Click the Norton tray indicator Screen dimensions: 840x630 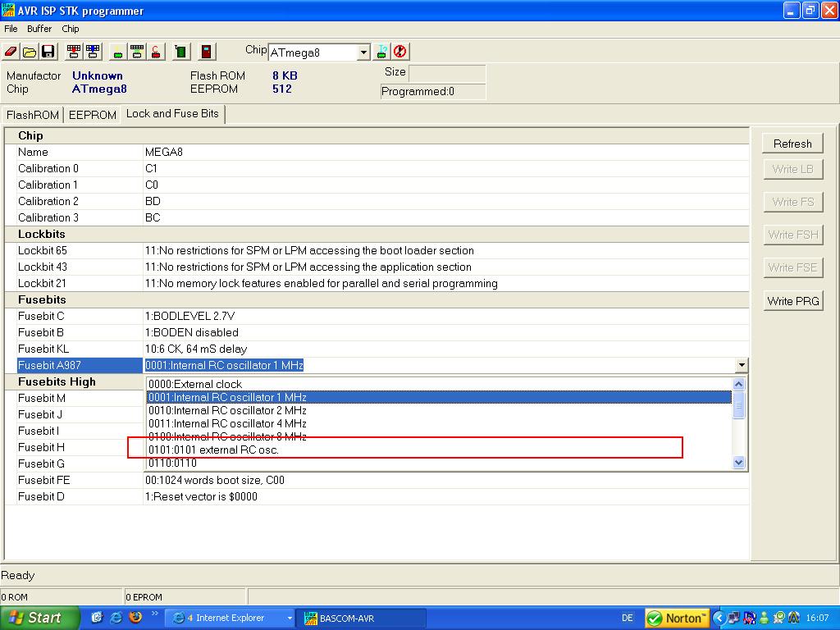click(677, 618)
